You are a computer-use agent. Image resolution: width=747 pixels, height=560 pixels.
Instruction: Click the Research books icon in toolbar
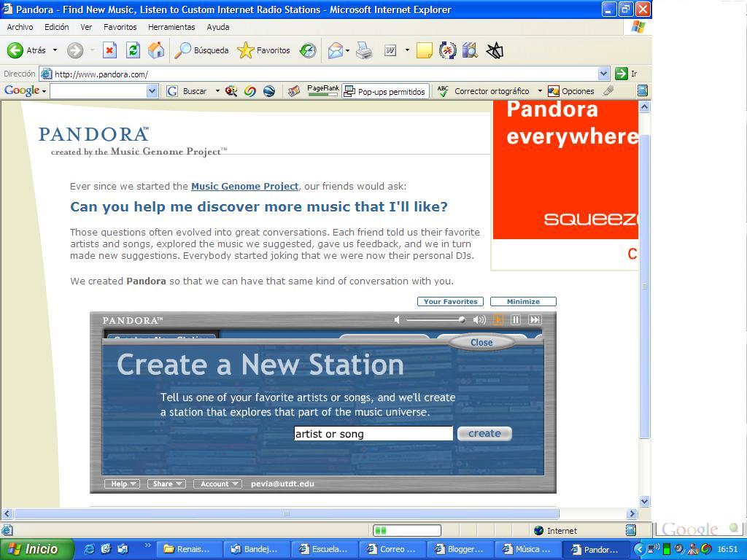(470, 50)
